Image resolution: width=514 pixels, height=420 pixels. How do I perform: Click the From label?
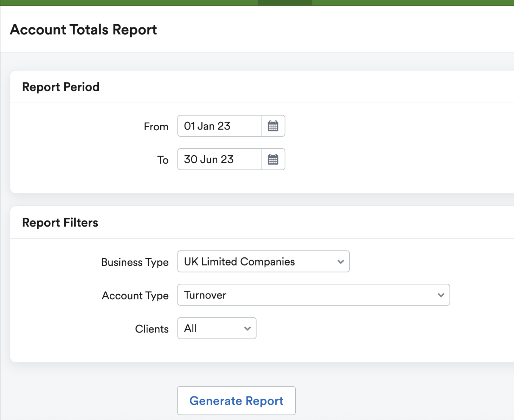pyautogui.click(x=156, y=126)
